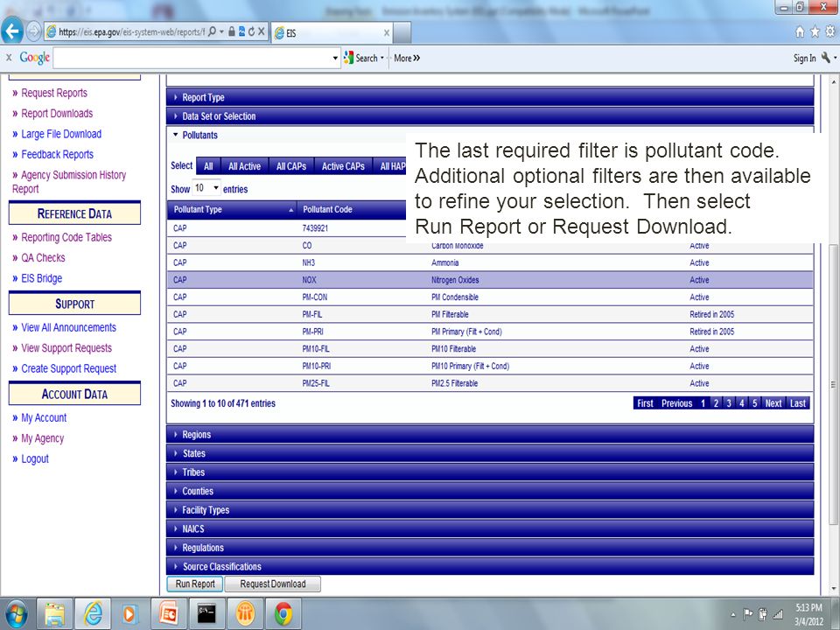This screenshot has height=630, width=840.
Task: Open Windows Explorer from the taskbar
Action: pyautogui.click(x=54, y=614)
